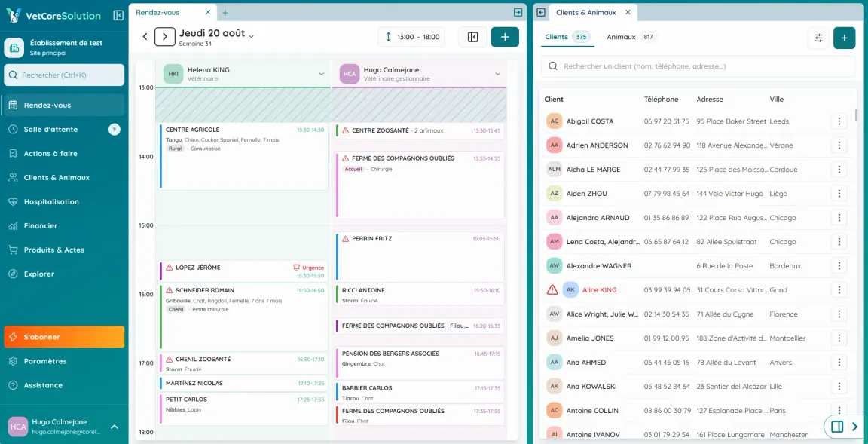Open CENTRE ZOOSANTÉ - 2 animaux appointment

tap(420, 130)
